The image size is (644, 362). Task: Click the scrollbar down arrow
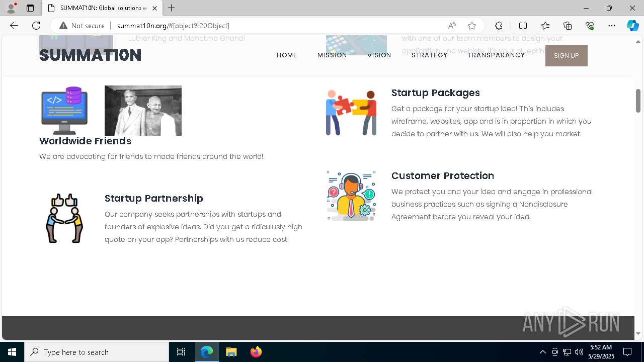click(638, 333)
